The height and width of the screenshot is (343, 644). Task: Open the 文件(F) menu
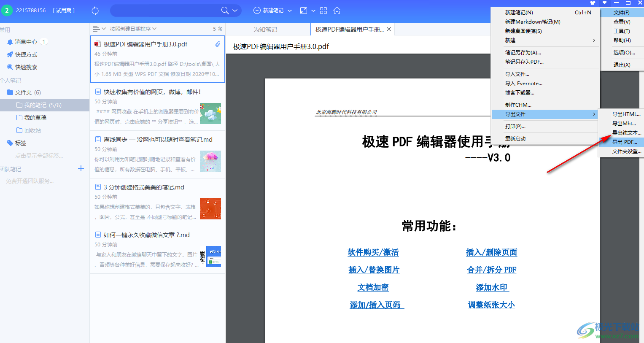[622, 13]
